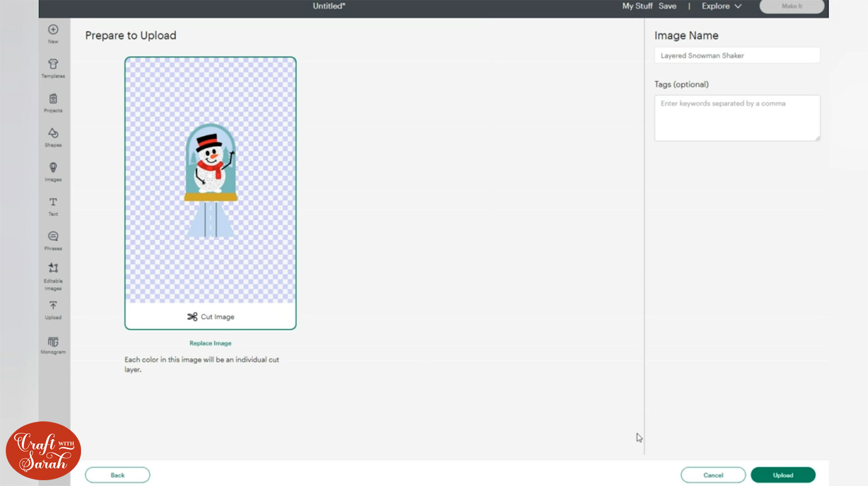Expand the Explore machine dropdown
This screenshot has height=486, width=868.
click(722, 6)
